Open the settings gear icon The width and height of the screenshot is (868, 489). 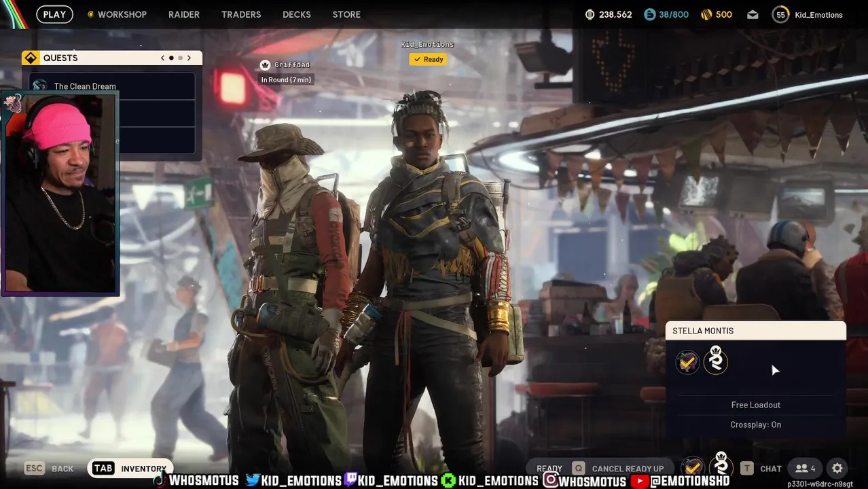point(837,469)
